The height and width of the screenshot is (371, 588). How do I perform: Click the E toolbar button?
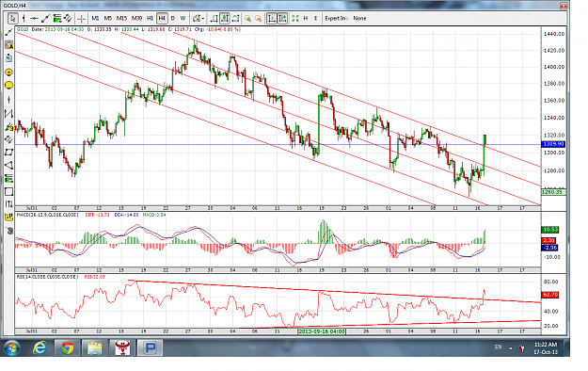[x=315, y=18]
